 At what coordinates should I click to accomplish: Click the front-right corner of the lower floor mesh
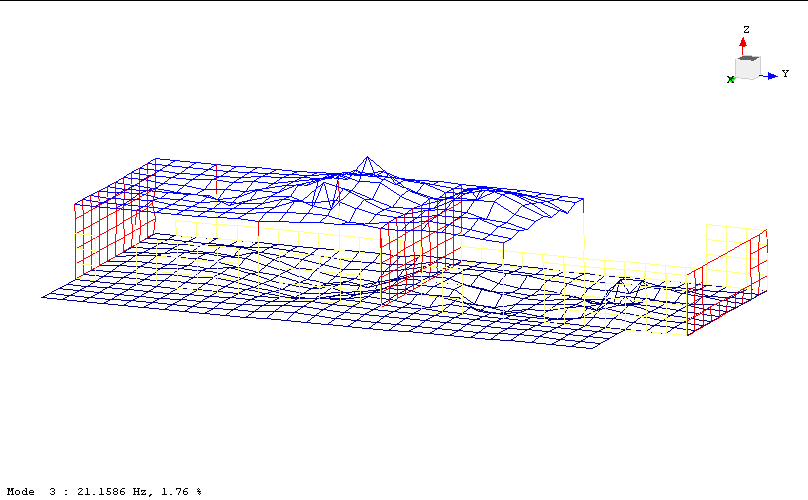[x=594, y=349]
